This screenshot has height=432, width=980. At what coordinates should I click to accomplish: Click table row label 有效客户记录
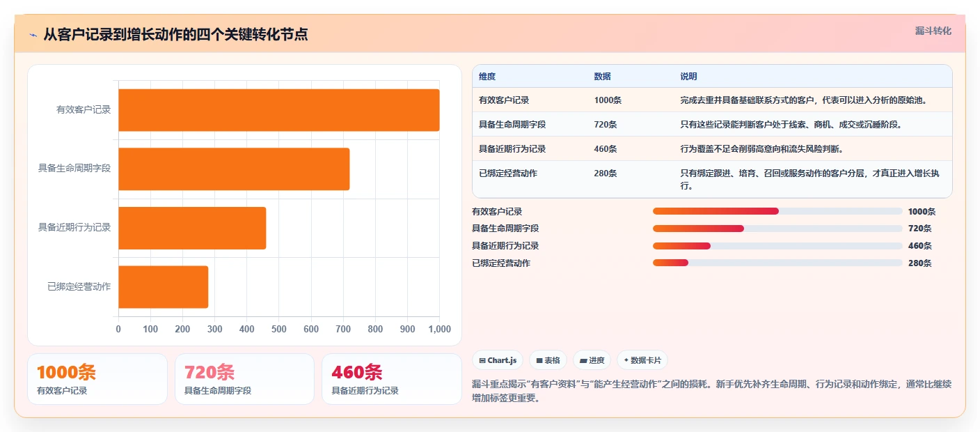[x=504, y=100]
